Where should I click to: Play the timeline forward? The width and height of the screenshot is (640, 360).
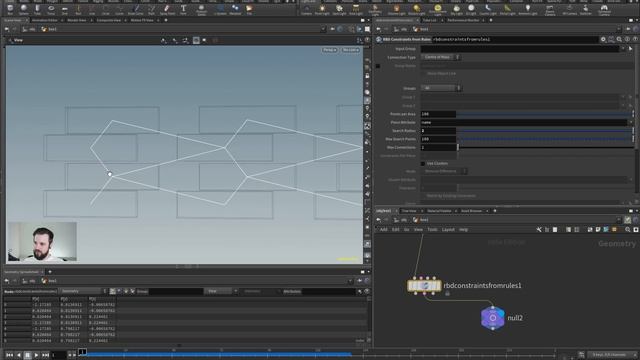click(36, 355)
